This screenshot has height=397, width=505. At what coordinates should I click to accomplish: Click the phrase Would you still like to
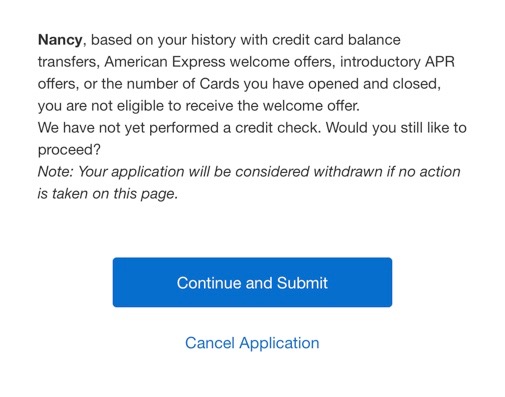point(396,128)
